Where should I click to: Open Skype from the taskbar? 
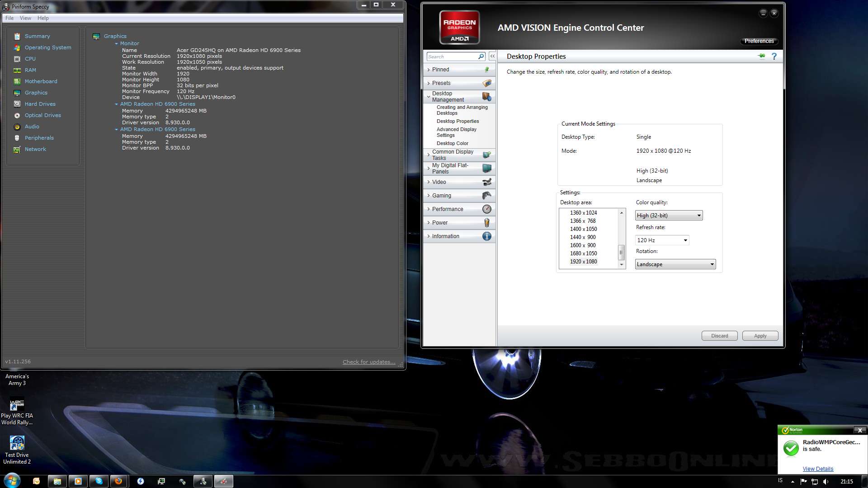99,481
